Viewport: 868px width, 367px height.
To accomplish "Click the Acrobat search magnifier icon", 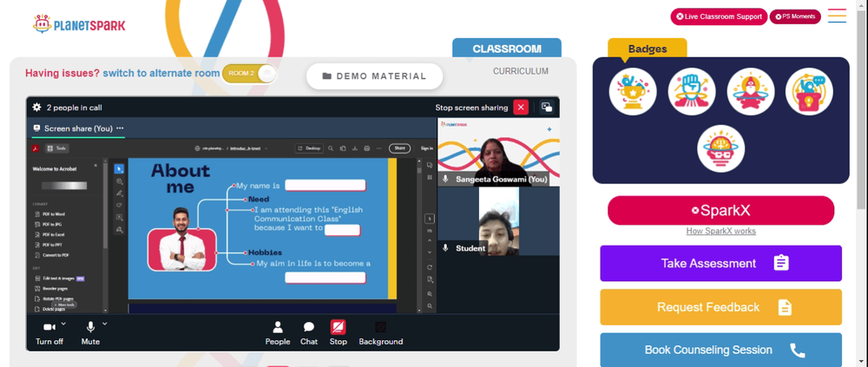I will pyautogui.click(x=331, y=148).
